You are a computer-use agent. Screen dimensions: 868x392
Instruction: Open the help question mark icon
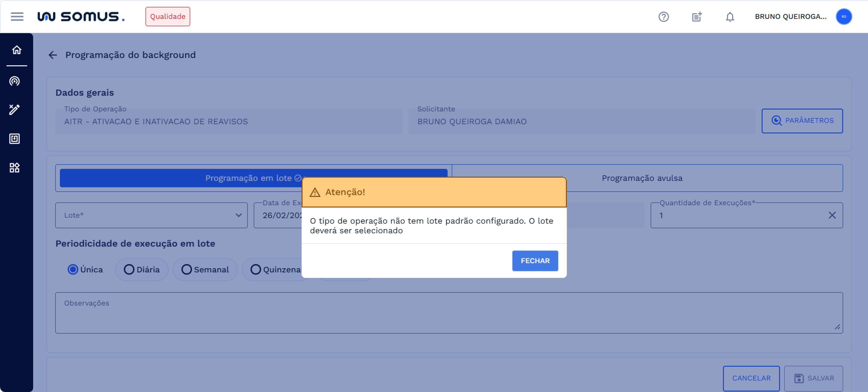tap(663, 17)
